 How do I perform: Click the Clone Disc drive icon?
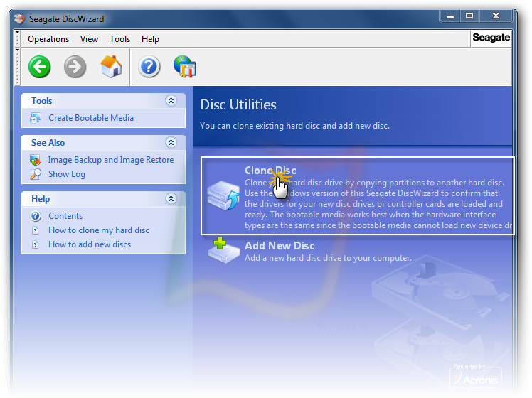[223, 196]
